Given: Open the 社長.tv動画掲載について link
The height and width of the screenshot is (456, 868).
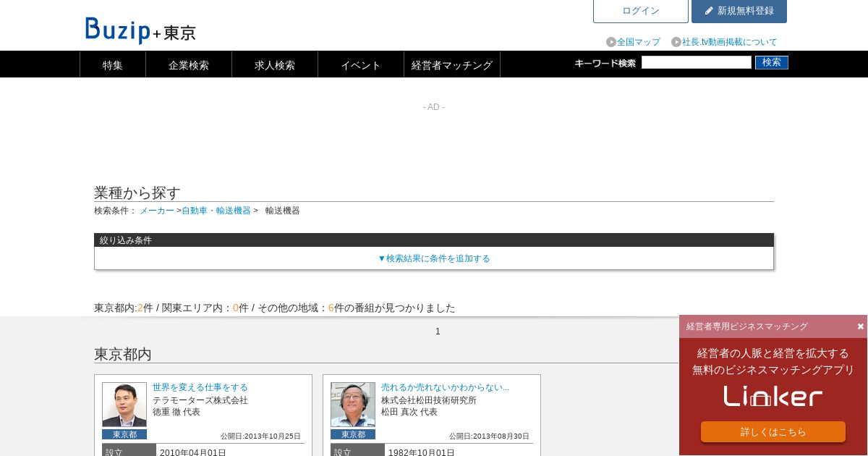Looking at the screenshot, I should (x=730, y=42).
